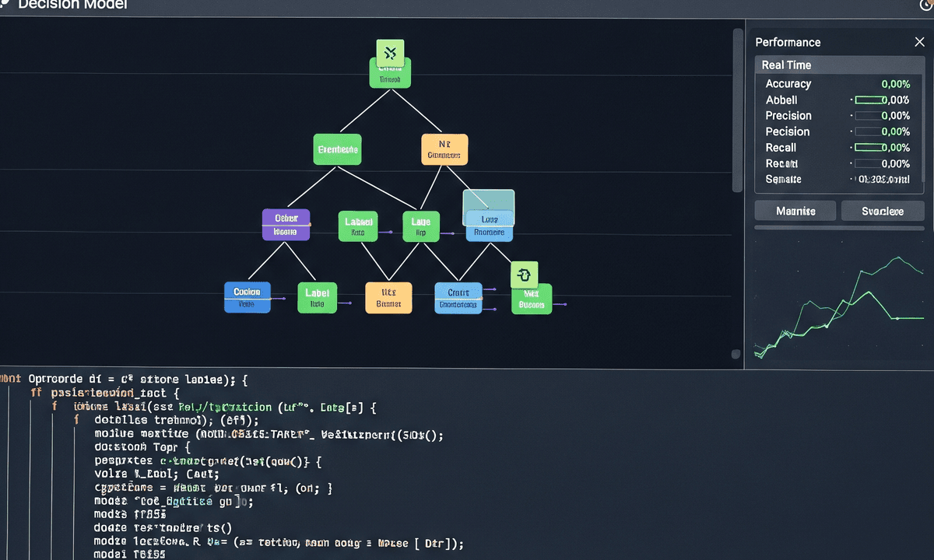Select the purple decision node in the tree
The width and height of the screenshot is (934, 560).
coord(286,226)
